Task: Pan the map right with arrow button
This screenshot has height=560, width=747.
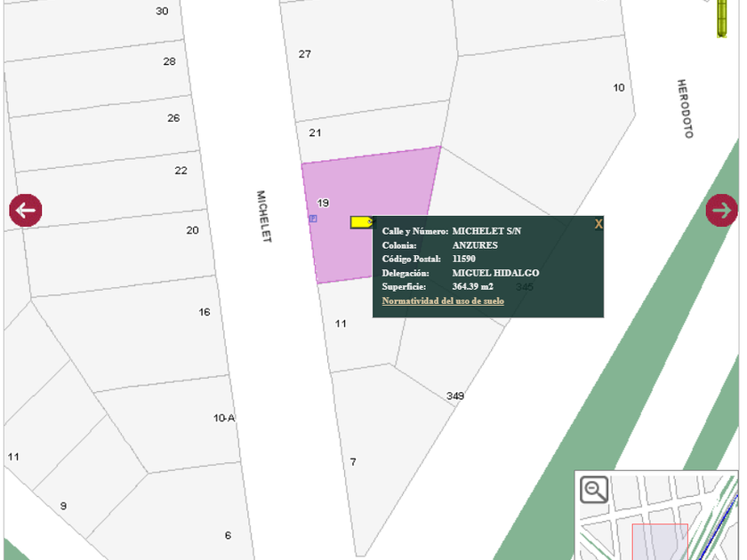Action: (x=721, y=211)
